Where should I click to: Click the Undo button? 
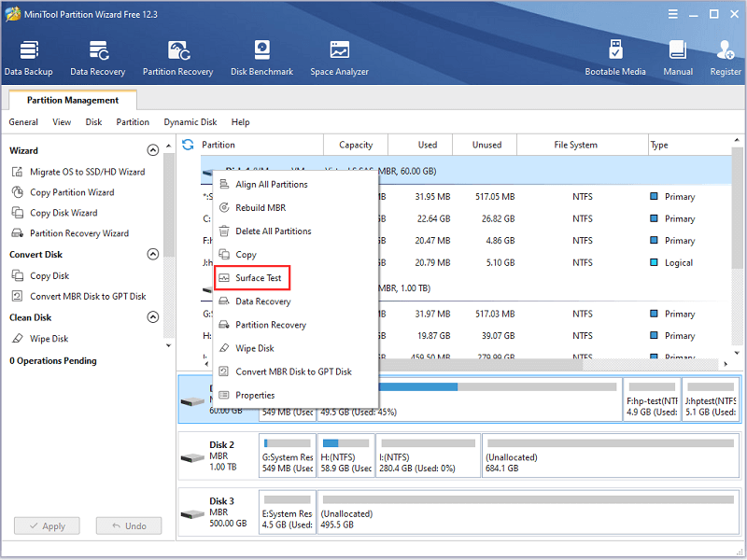(129, 526)
